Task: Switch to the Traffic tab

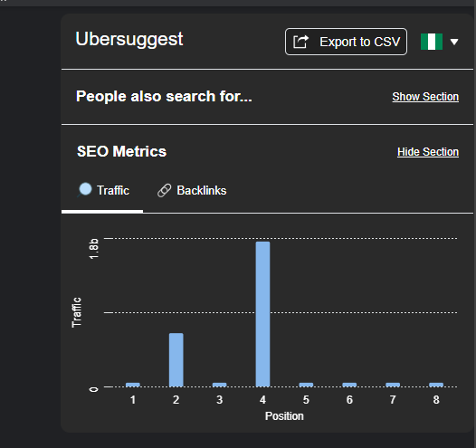Action: [102, 191]
